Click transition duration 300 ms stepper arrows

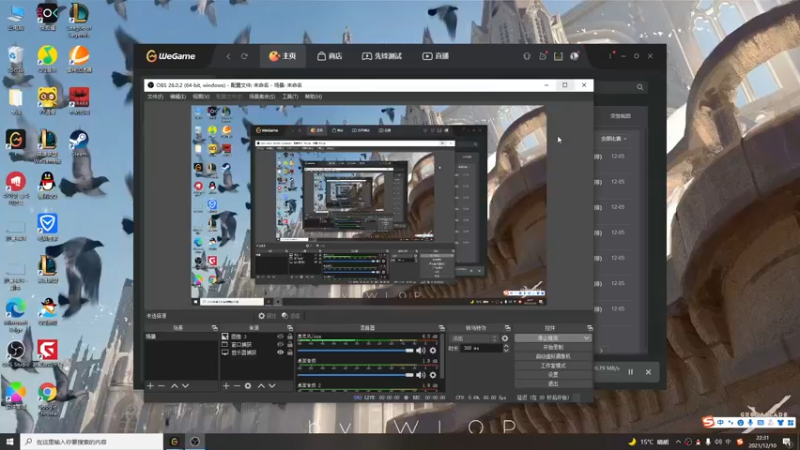coord(506,348)
